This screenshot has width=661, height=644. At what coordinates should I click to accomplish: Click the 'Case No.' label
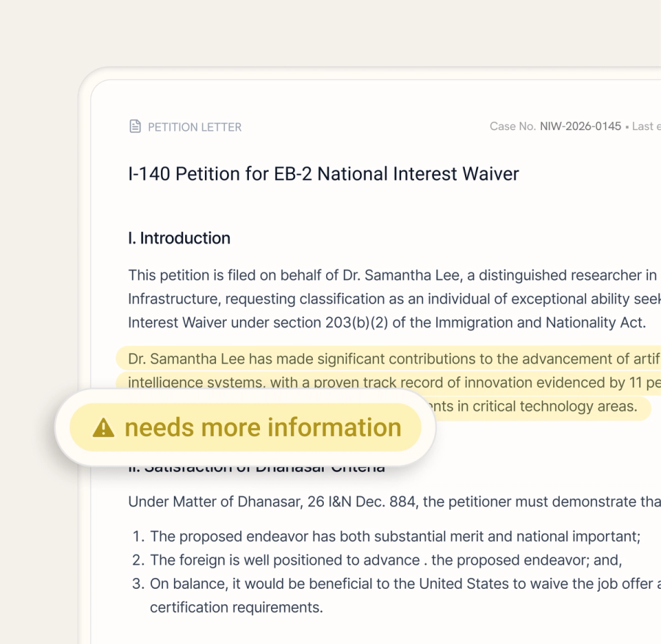pyautogui.click(x=513, y=126)
